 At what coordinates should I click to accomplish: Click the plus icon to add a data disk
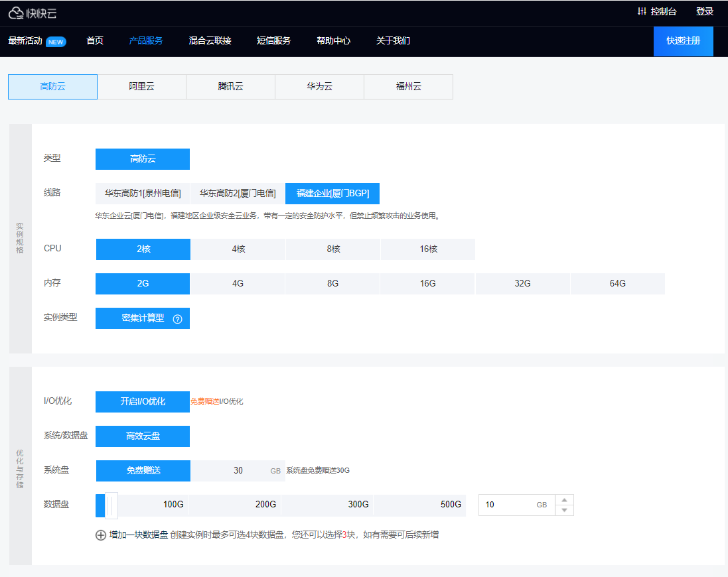pyautogui.click(x=101, y=535)
